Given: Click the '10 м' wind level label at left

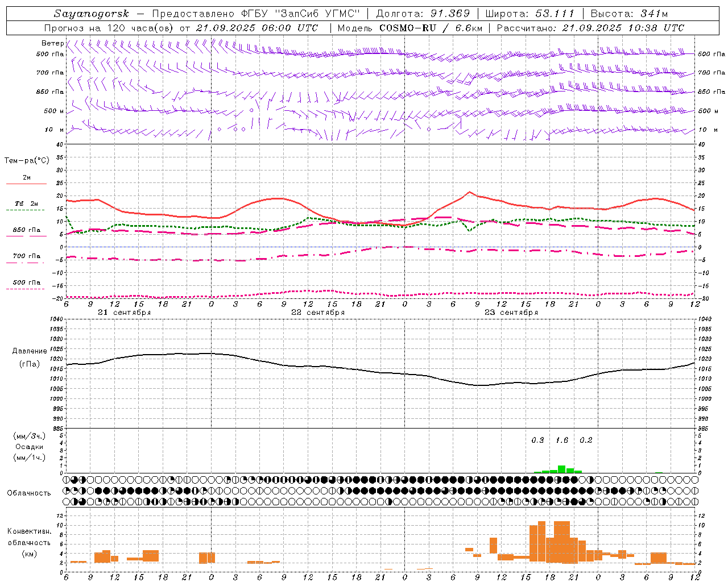Looking at the screenshot, I should [x=55, y=130].
